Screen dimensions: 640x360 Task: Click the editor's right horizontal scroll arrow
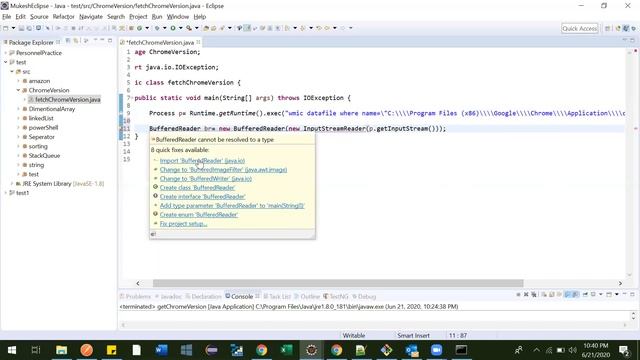point(620,283)
